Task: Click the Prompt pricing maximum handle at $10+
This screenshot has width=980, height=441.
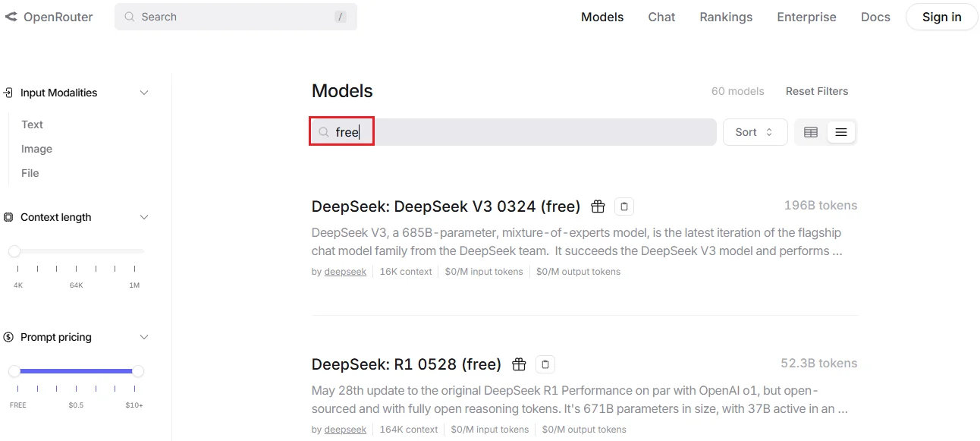Action: tap(137, 371)
